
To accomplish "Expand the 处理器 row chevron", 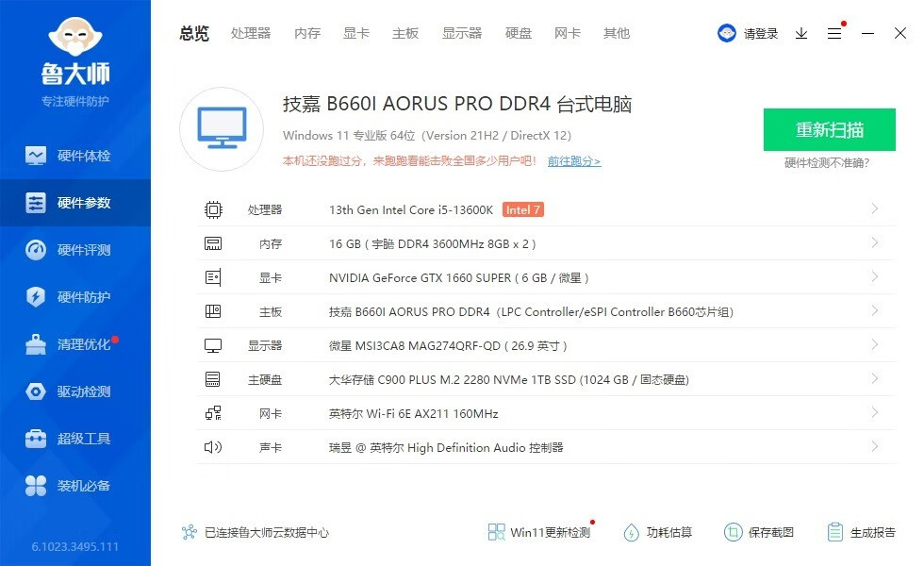I will point(875,208).
